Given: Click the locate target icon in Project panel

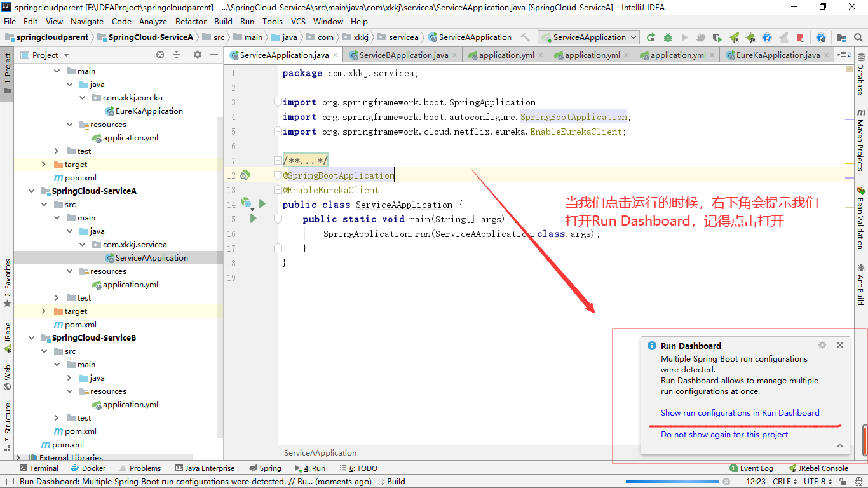Looking at the screenshot, I should [160, 55].
